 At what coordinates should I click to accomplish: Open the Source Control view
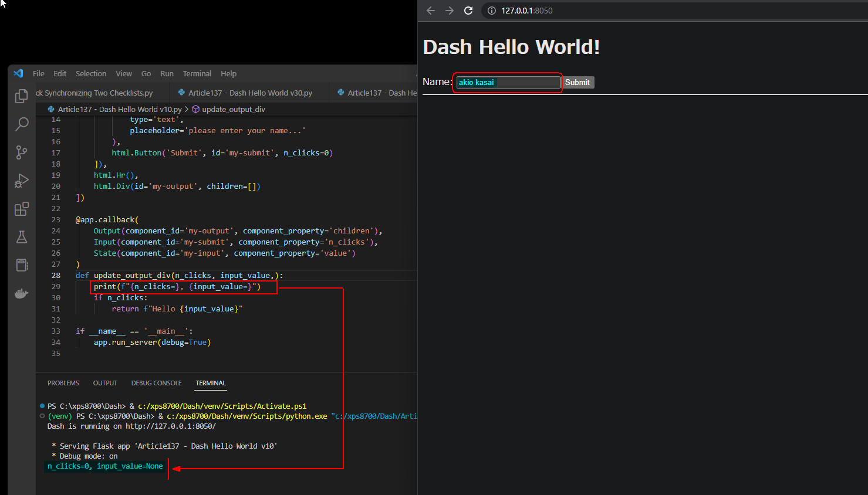tap(22, 152)
